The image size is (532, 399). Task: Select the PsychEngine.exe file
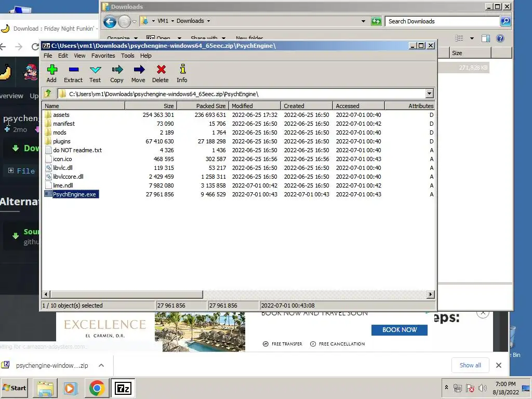pos(74,194)
